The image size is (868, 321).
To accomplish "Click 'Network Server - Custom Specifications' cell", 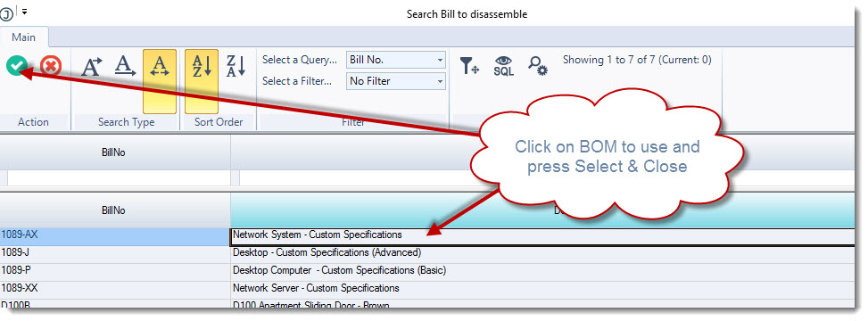I will 543,290.
